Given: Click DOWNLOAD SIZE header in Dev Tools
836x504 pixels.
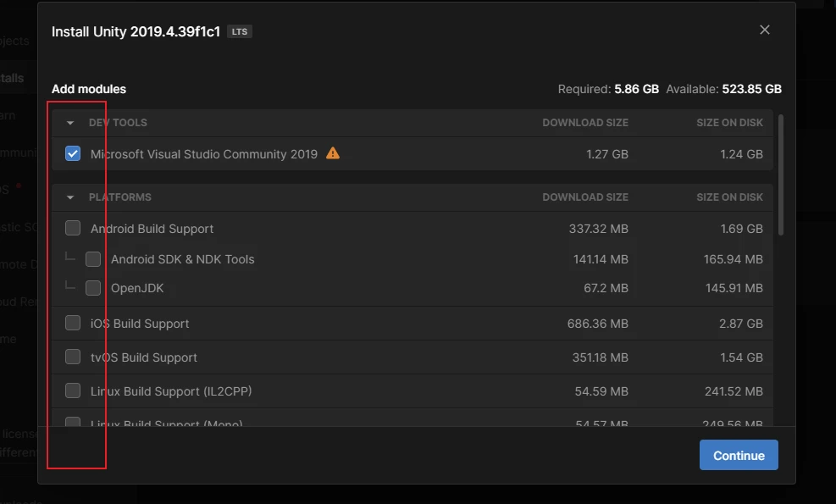Looking at the screenshot, I should [x=585, y=123].
